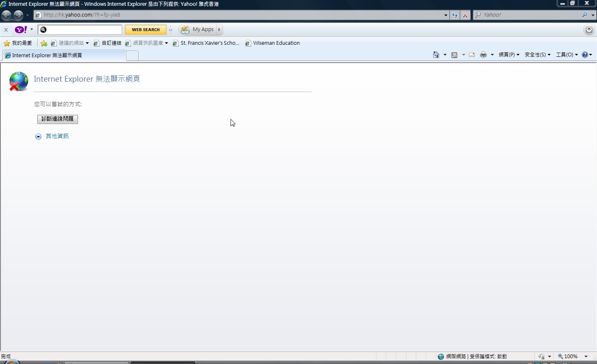
Task: Expand the 其他資訊 section arrow
Action: [x=38, y=136]
